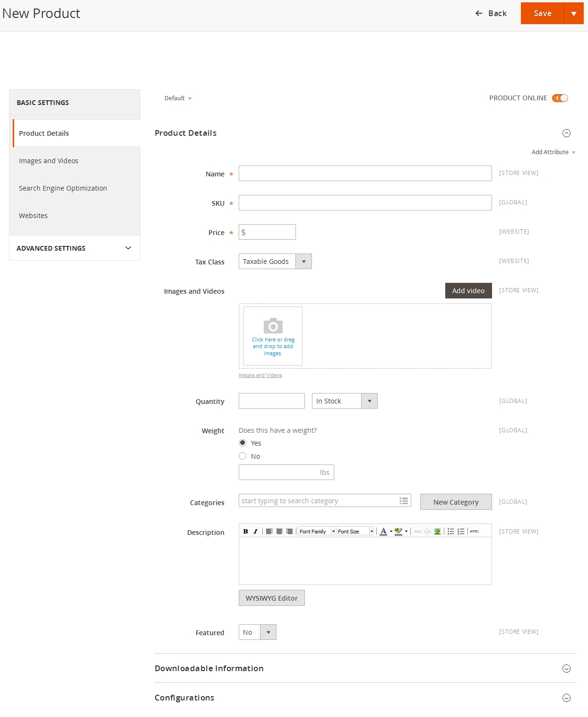This screenshot has width=588, height=717.
Task: Select Yes for product weight
Action: [242, 443]
